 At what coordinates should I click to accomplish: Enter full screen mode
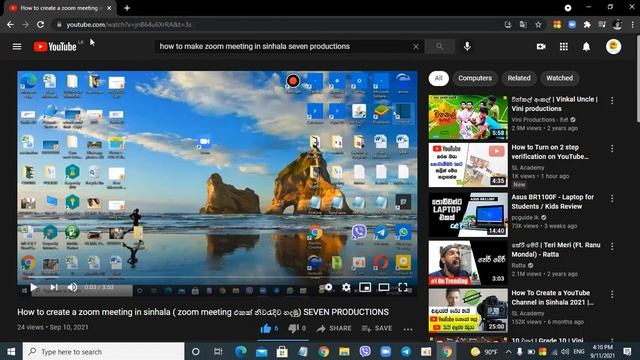403,287
